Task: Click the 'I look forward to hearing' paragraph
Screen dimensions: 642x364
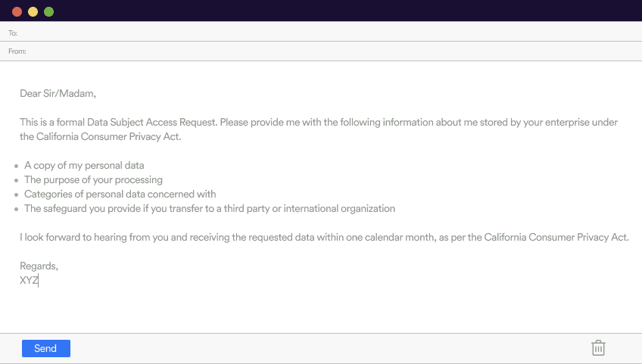Action: click(x=324, y=237)
